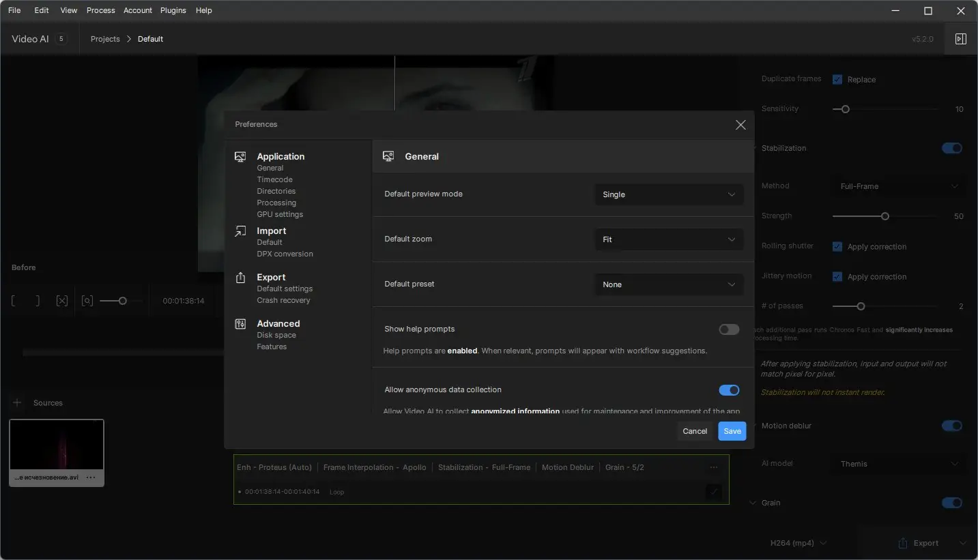Expand the Export options arrow
This screenshot has width=978, height=560.
[x=963, y=543]
